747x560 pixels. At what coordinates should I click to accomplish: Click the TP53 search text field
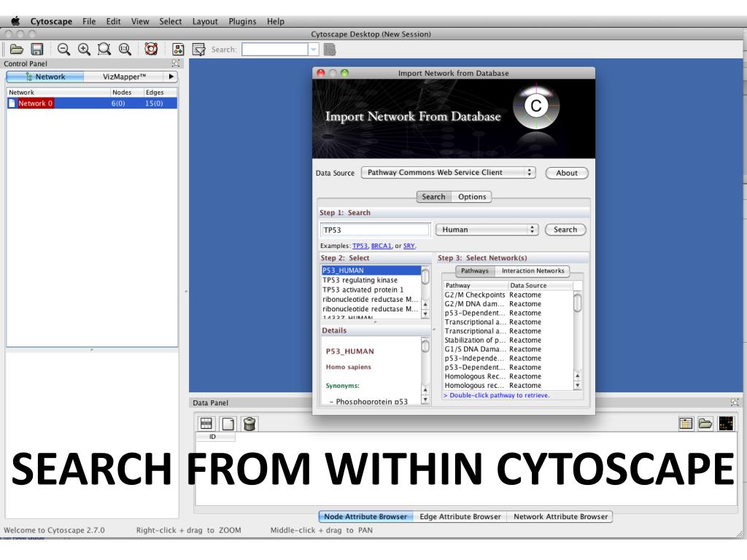tap(376, 230)
